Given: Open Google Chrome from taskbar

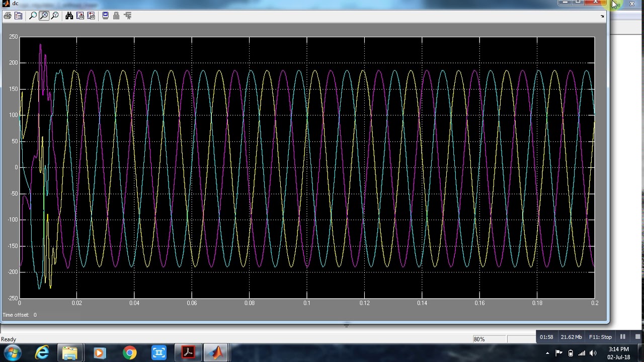Looking at the screenshot, I should pyautogui.click(x=129, y=353).
